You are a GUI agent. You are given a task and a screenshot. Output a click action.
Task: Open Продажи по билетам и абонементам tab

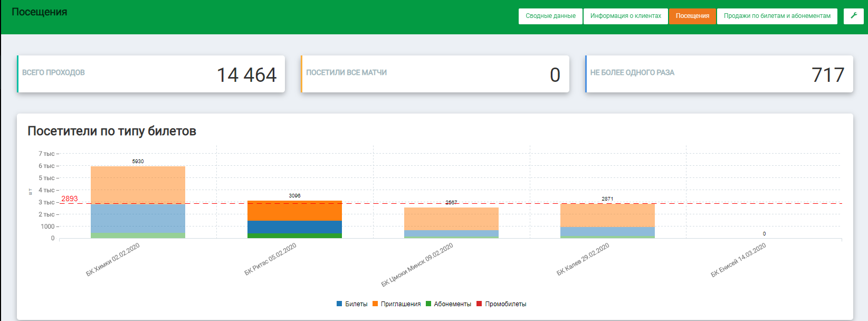click(x=777, y=16)
